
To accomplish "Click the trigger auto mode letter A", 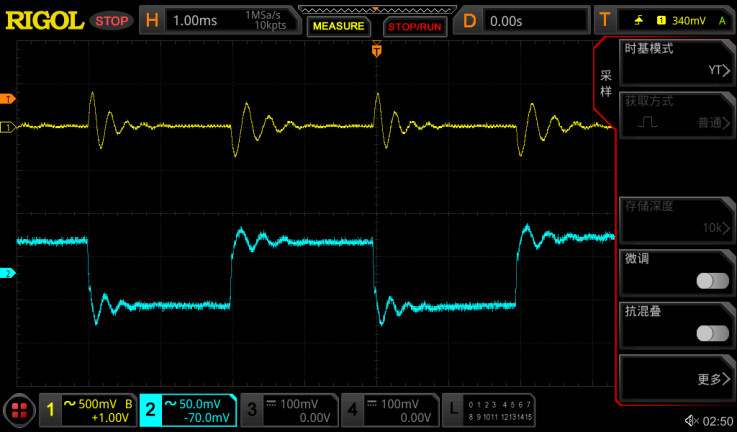I will 722,21.
